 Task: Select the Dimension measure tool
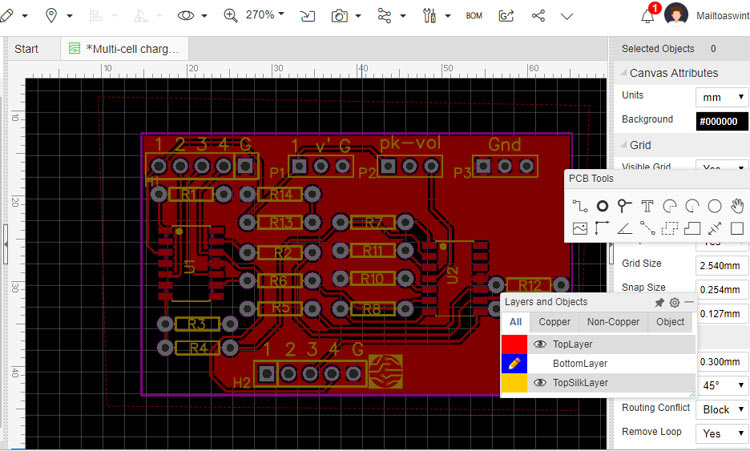715,229
